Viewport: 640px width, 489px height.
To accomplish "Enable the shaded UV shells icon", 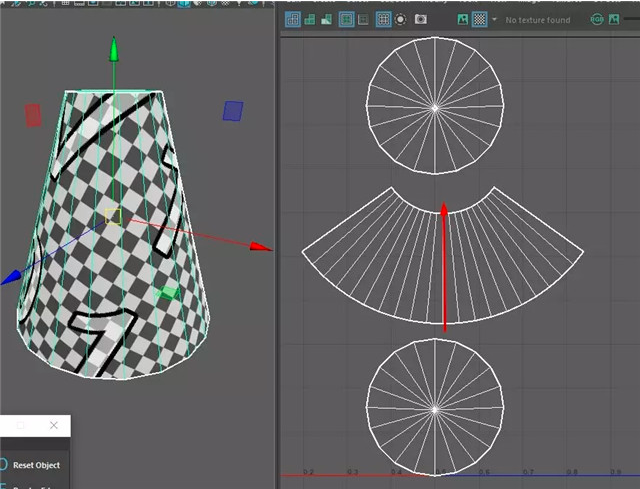I will click(x=310, y=19).
